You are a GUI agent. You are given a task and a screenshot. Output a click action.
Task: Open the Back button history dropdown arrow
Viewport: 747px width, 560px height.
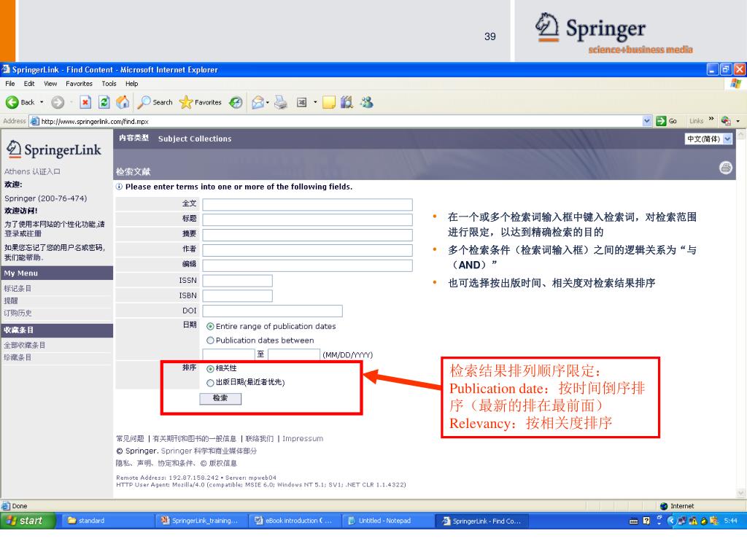pyautogui.click(x=42, y=102)
